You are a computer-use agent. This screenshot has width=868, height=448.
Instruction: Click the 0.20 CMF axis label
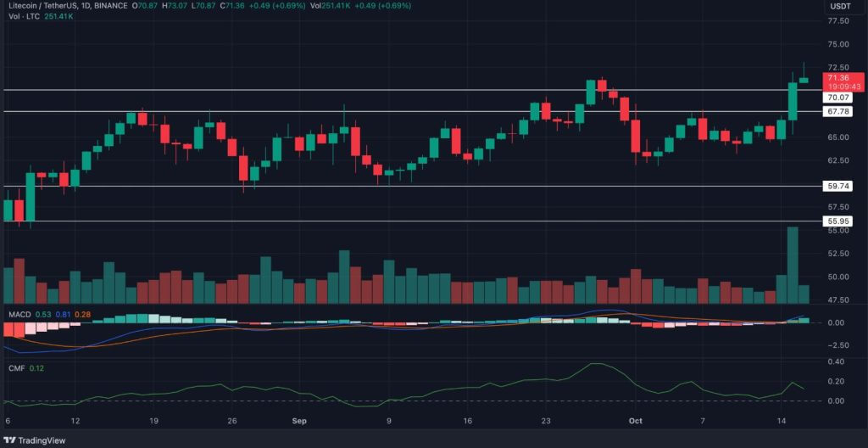tap(836, 382)
